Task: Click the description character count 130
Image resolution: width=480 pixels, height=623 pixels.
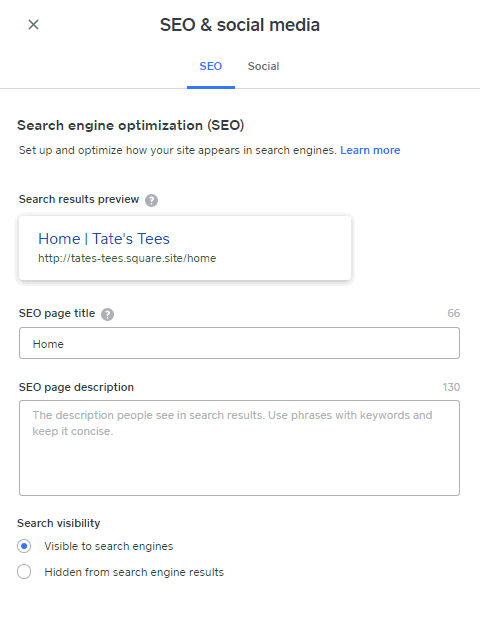Action: tap(451, 387)
